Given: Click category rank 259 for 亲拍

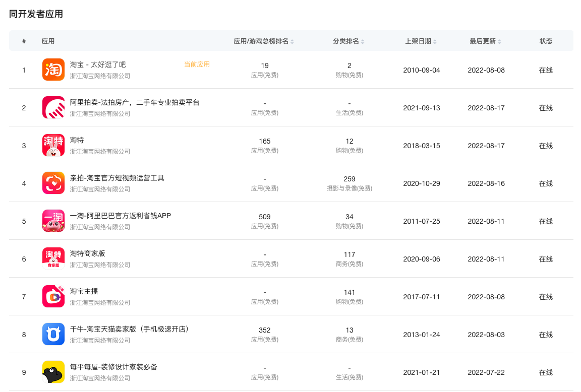Looking at the screenshot, I should (350, 179).
